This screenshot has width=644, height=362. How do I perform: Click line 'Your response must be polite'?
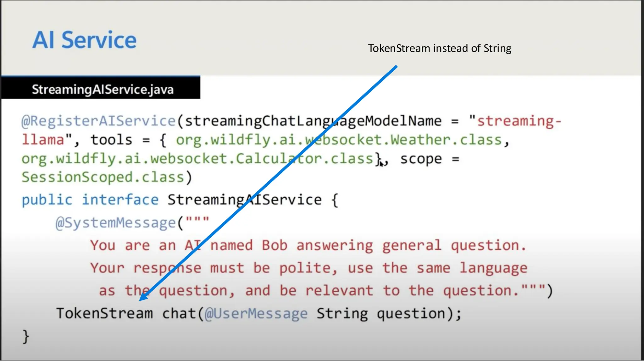(308, 268)
